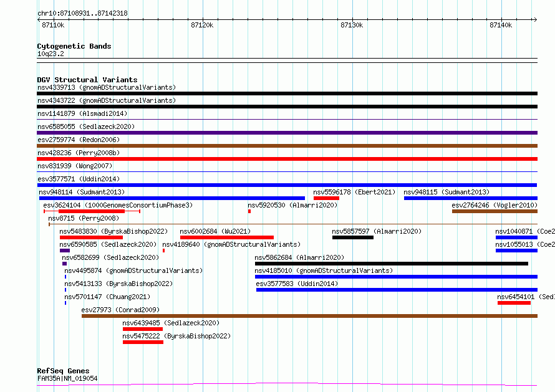The width and height of the screenshot is (555, 392).
Task: Click esv3577583 (Uddin2014) label
Action: point(297,284)
